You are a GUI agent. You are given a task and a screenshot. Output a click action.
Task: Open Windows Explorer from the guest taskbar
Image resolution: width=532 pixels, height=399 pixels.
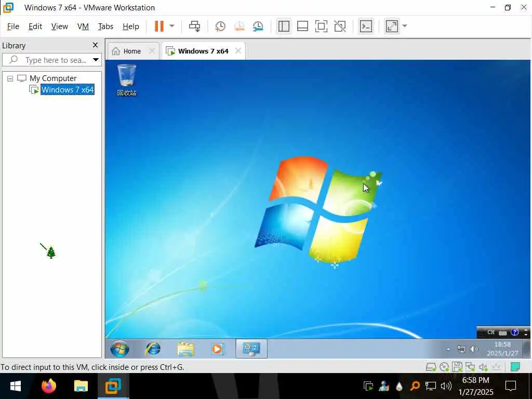[185, 349]
